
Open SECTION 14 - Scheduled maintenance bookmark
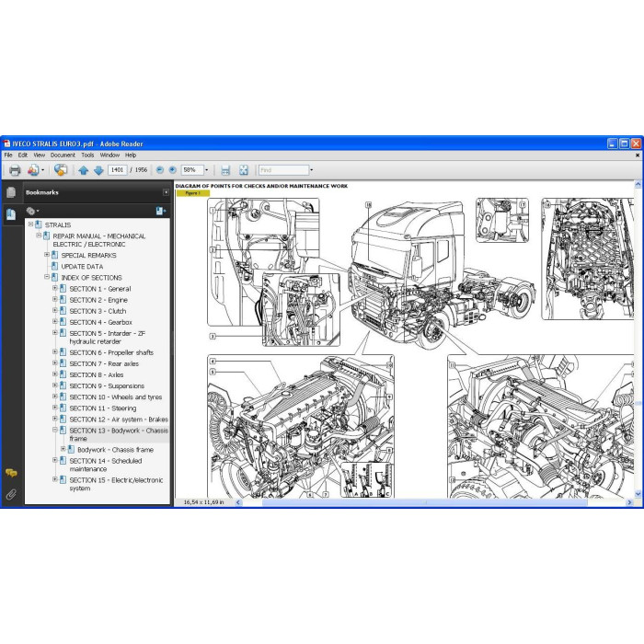pos(106,465)
